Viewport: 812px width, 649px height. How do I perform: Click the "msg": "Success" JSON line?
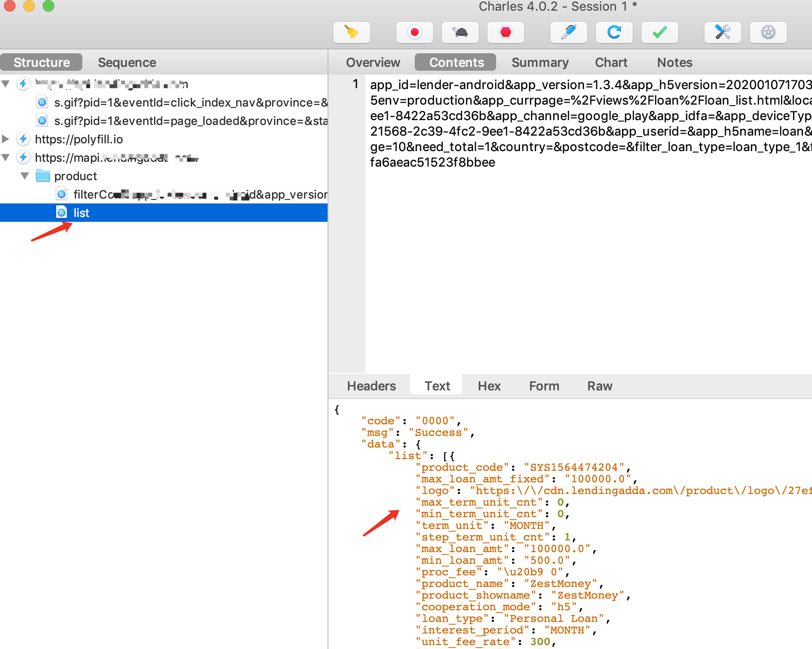coord(418,433)
